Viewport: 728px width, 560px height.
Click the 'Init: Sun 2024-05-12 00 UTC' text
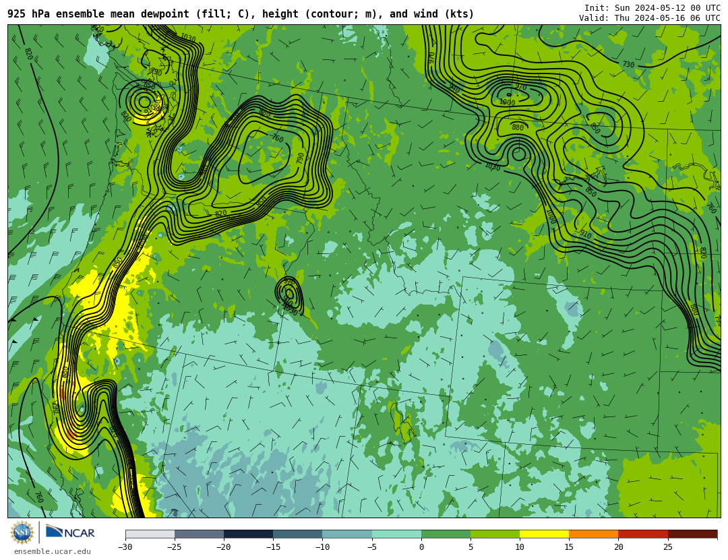click(653, 8)
